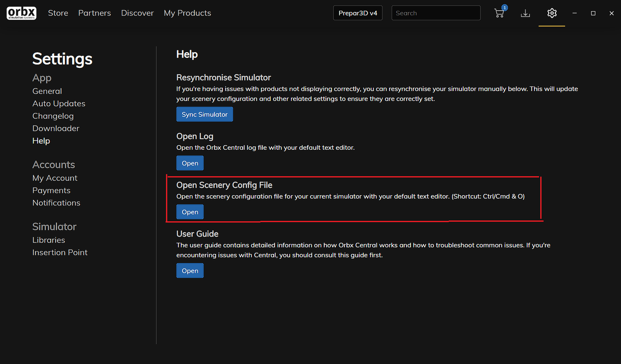The image size is (621, 364).
Task: Maximize the Orbx Central window
Action: click(x=593, y=13)
